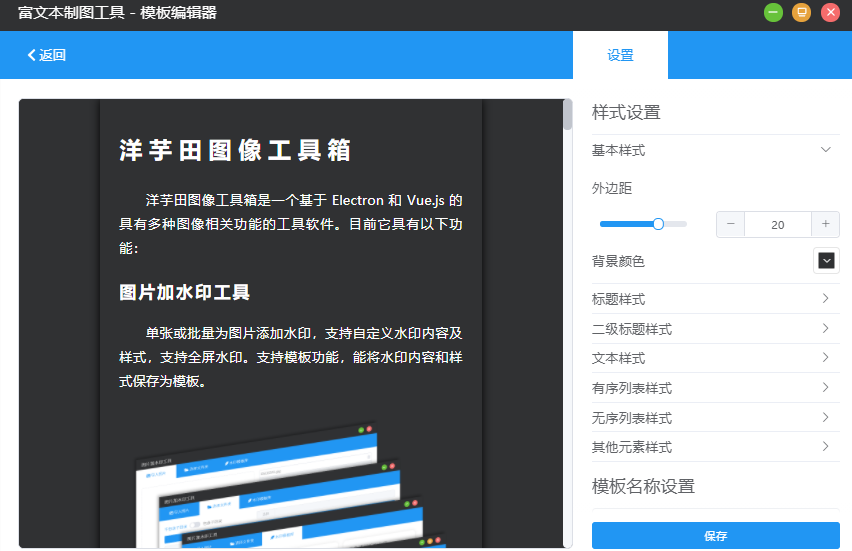Click the orange maximize window button

(801, 12)
